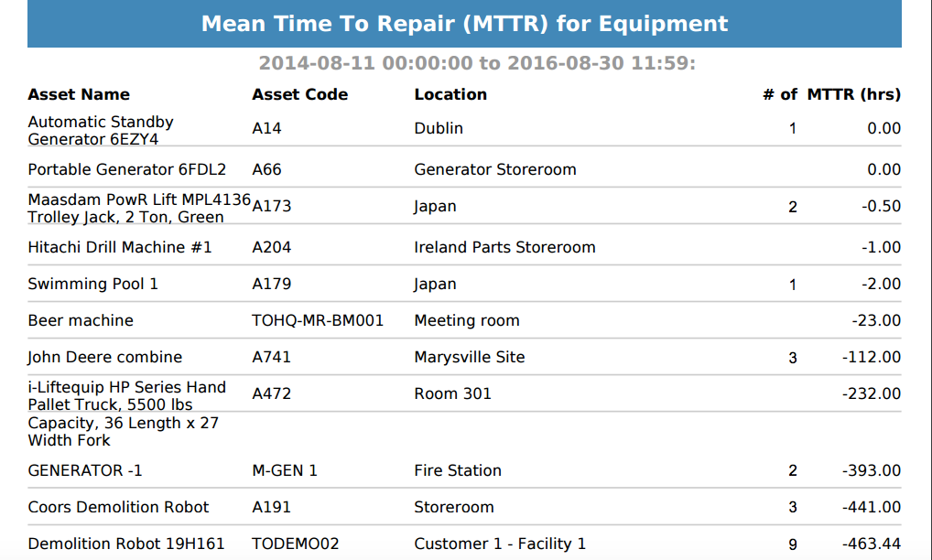Click the Customer 1 - Facility 1 location
932x560 pixels.
click(x=500, y=544)
